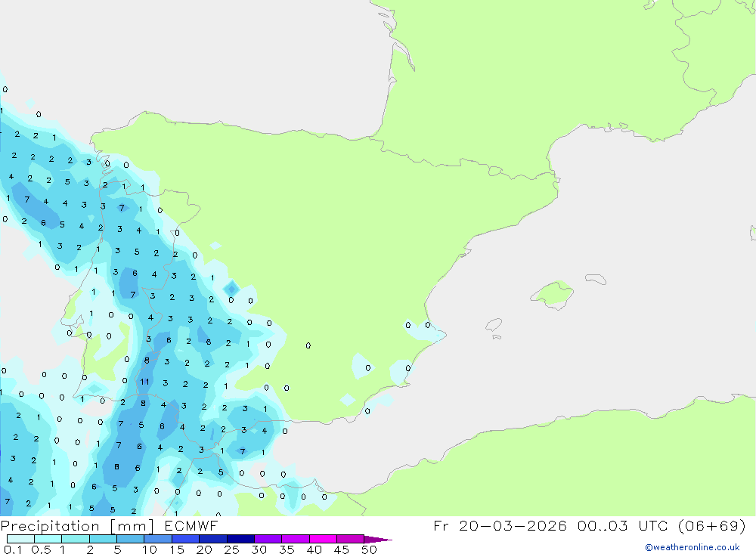This screenshot has width=756, height=554.
Task: Pick the 15–20 mm legend swatch
Action: point(186,539)
